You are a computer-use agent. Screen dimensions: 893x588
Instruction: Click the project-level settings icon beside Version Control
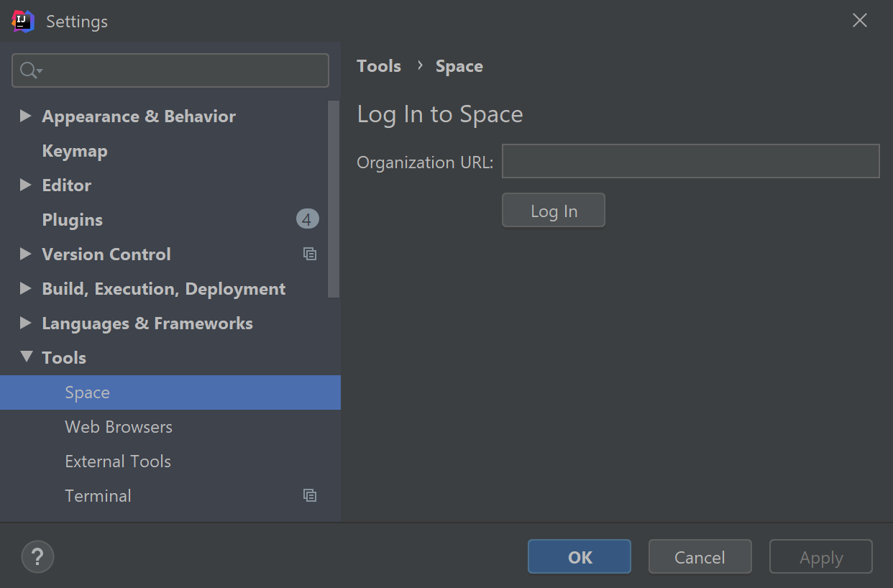(x=310, y=254)
